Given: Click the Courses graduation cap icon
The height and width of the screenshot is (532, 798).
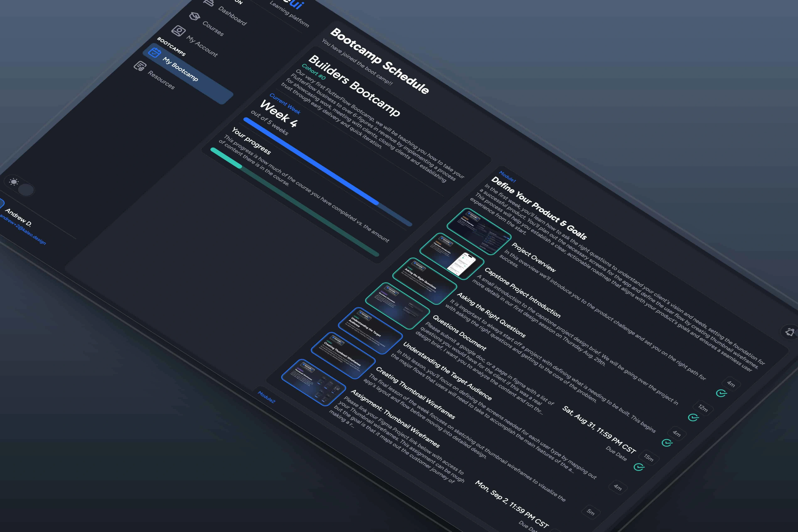Looking at the screenshot, I should click(x=195, y=16).
